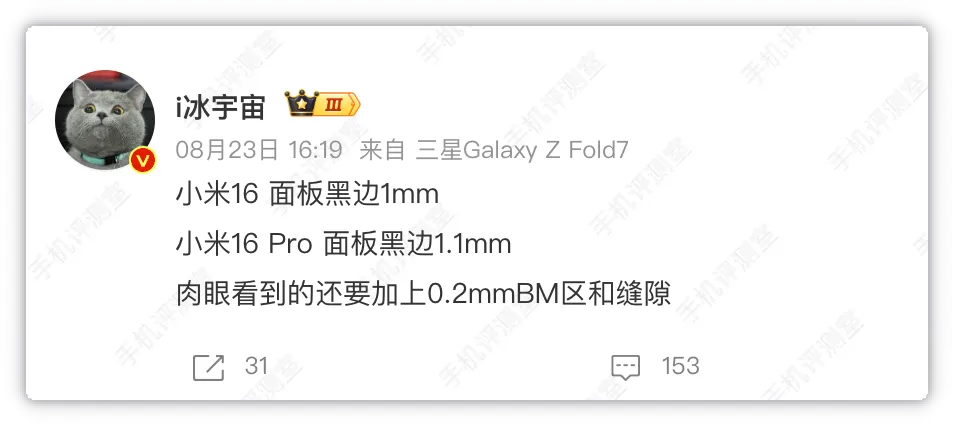Select the line 小米16 面板黑边1mm
The height and width of the screenshot is (426, 954).
tap(307, 195)
